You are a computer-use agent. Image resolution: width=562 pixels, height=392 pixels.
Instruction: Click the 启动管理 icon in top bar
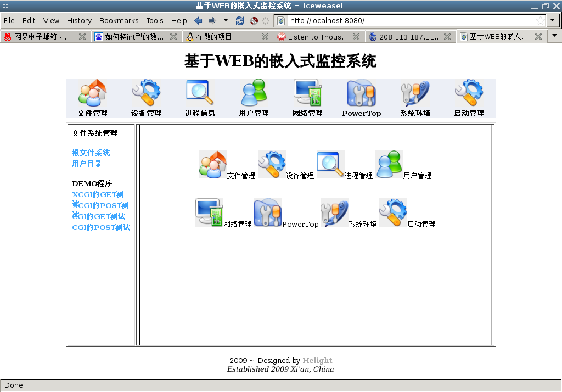click(469, 93)
